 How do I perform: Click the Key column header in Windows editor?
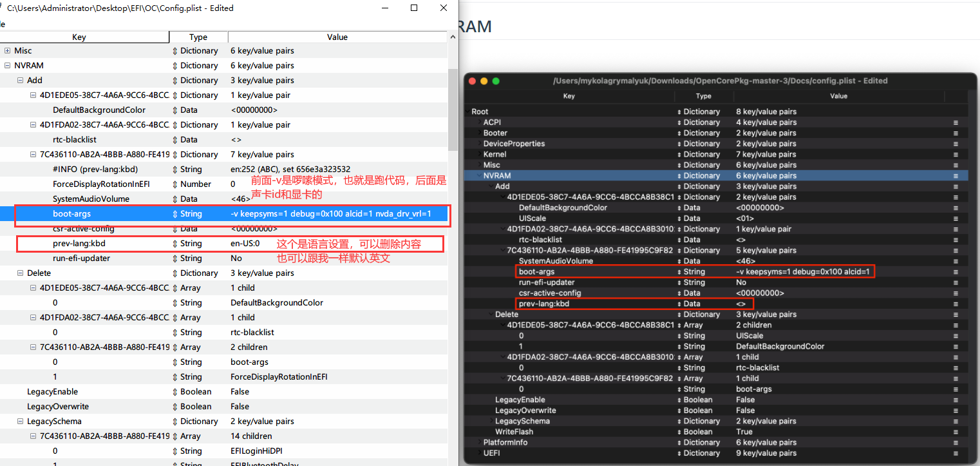[79, 37]
